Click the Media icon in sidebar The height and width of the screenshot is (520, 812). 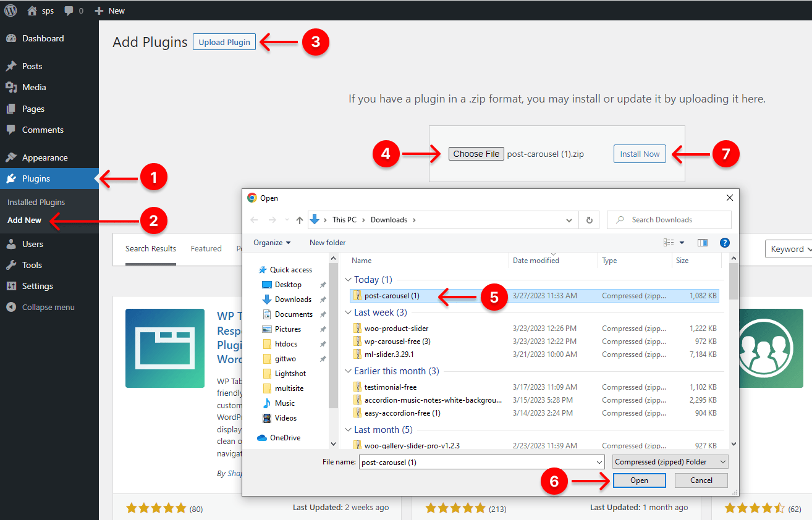11,87
